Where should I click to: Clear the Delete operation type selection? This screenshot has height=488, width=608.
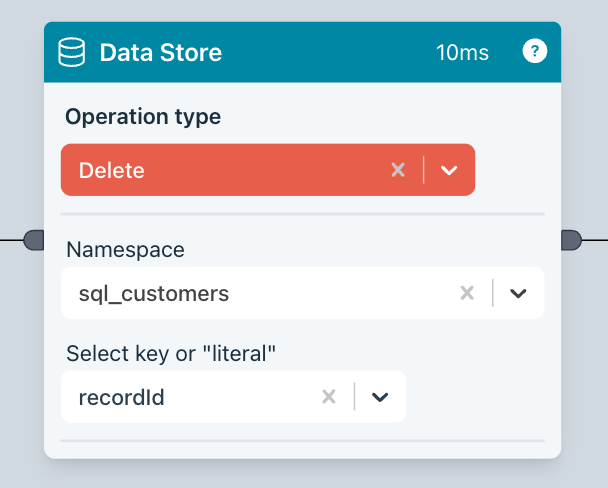click(x=398, y=170)
